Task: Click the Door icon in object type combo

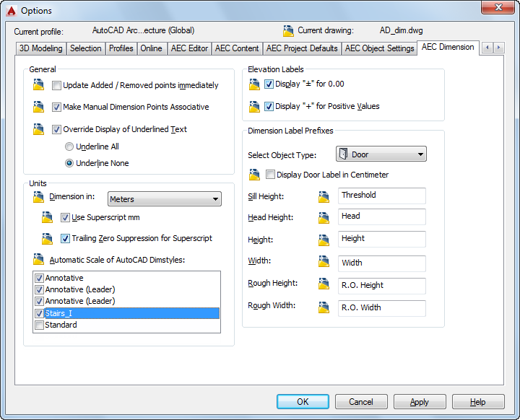Action: tap(343, 154)
